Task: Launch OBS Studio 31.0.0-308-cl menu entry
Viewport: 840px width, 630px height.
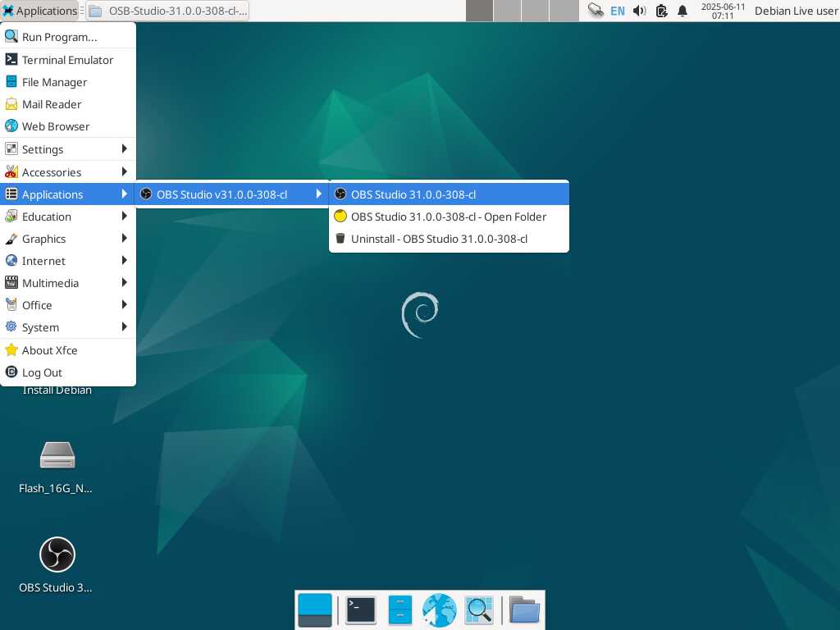Action: 449,194
